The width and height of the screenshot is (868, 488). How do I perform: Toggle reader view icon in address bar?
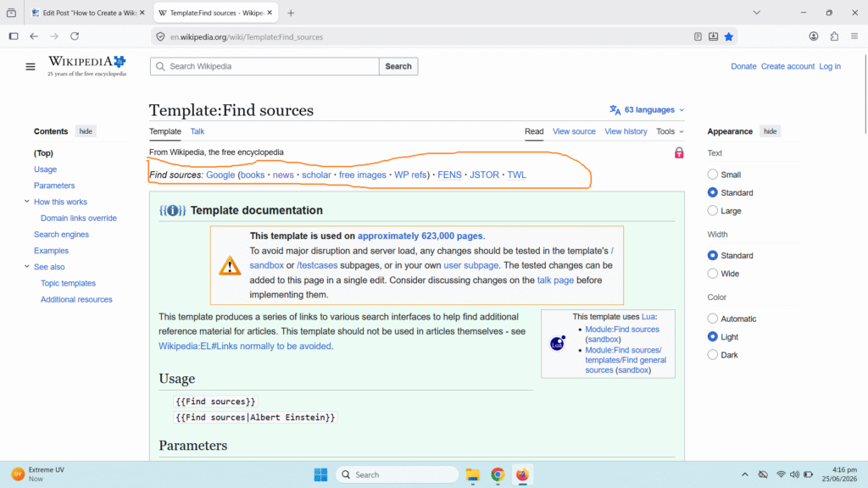coord(698,36)
